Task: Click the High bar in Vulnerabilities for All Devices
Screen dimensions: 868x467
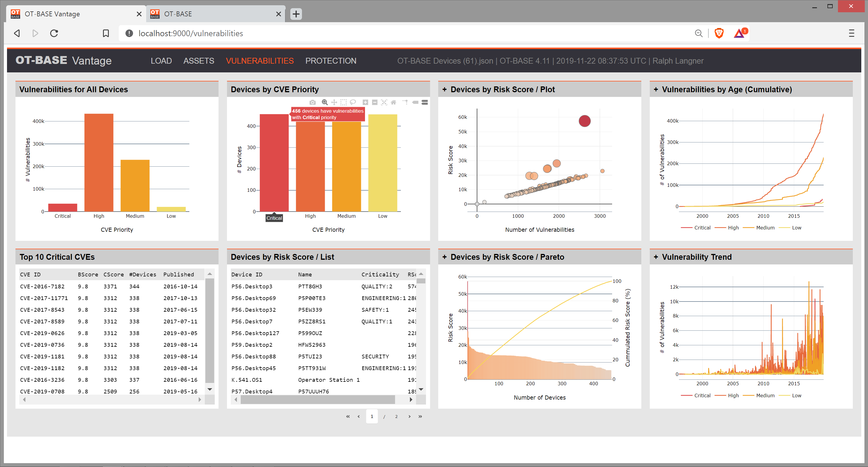Action: click(99, 163)
